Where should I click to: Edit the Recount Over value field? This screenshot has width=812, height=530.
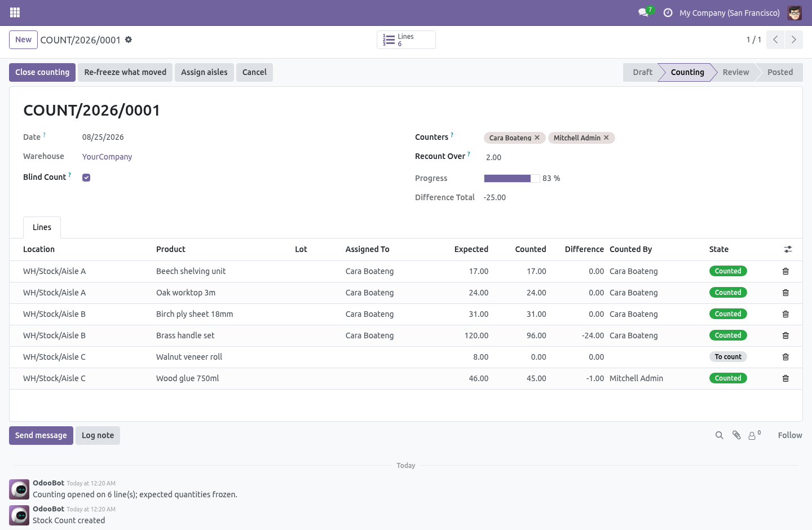[636, 157]
